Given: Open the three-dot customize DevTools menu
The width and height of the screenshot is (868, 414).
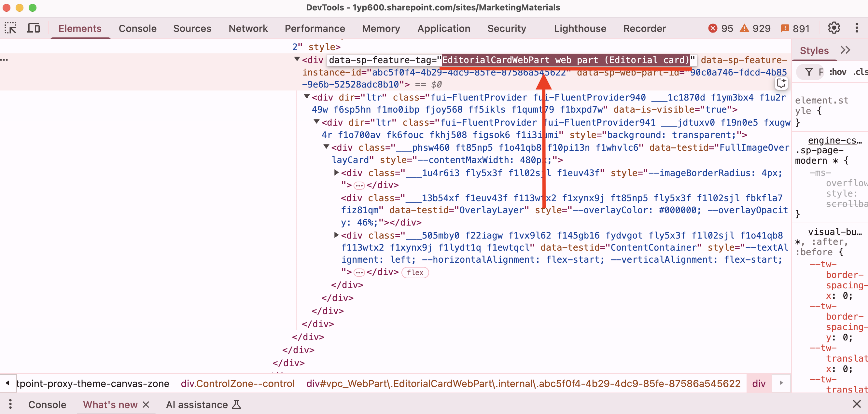Looking at the screenshot, I should tap(857, 28).
